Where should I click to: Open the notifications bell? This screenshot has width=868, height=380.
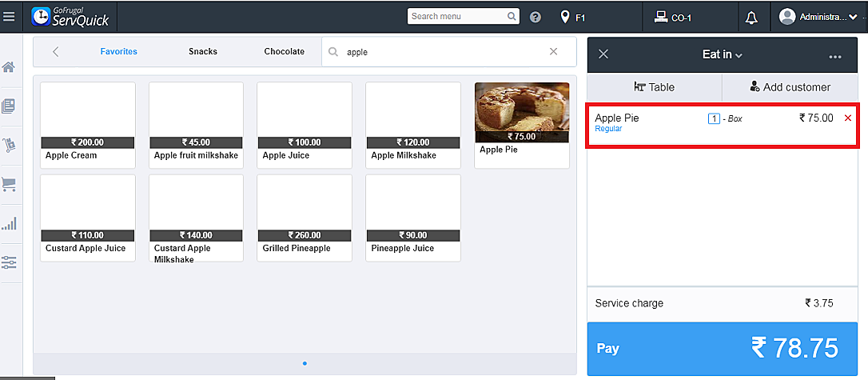(x=751, y=17)
